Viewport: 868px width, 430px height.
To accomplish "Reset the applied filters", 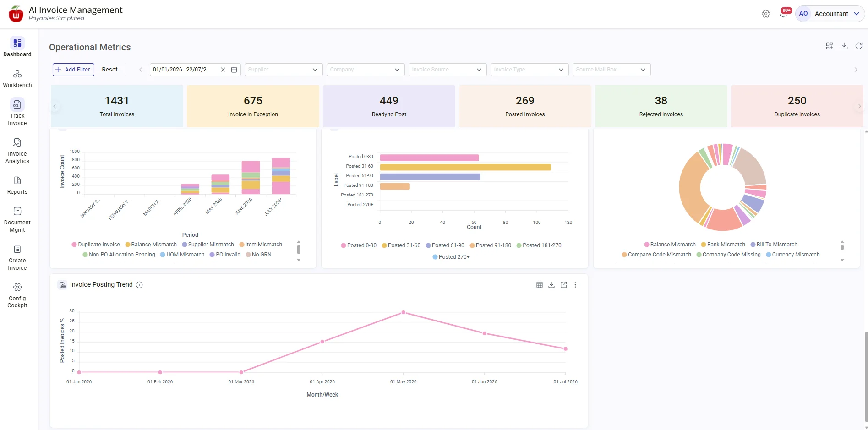I will tap(109, 70).
